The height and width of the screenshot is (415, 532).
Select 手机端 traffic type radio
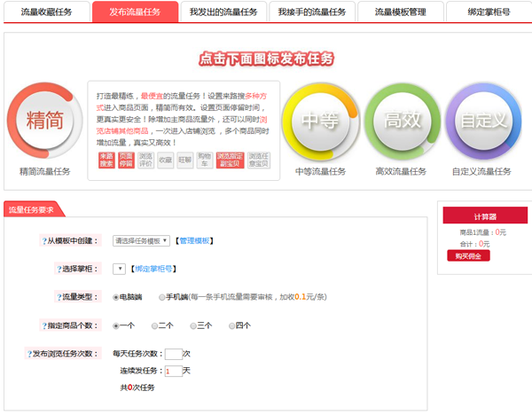tap(162, 298)
